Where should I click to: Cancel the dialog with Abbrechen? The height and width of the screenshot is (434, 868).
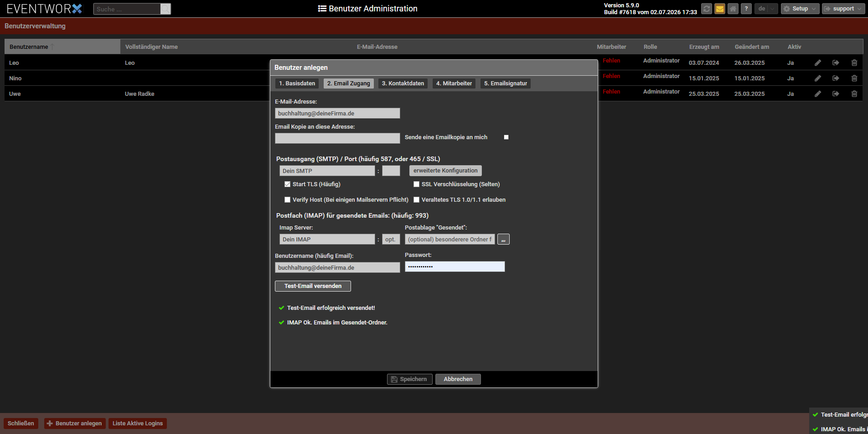pos(458,379)
